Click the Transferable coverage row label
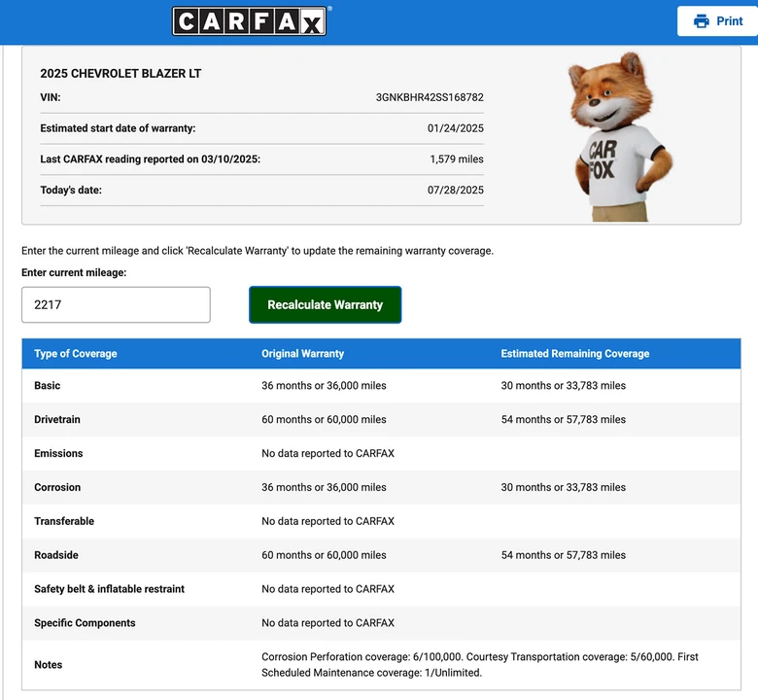Image resolution: width=758 pixels, height=700 pixels. pyautogui.click(x=64, y=521)
